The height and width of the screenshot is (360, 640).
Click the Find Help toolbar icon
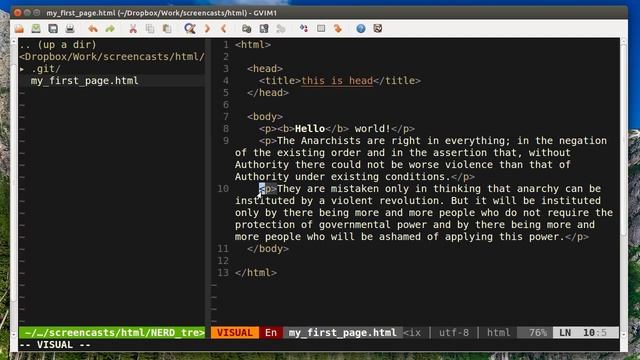(x=378, y=29)
